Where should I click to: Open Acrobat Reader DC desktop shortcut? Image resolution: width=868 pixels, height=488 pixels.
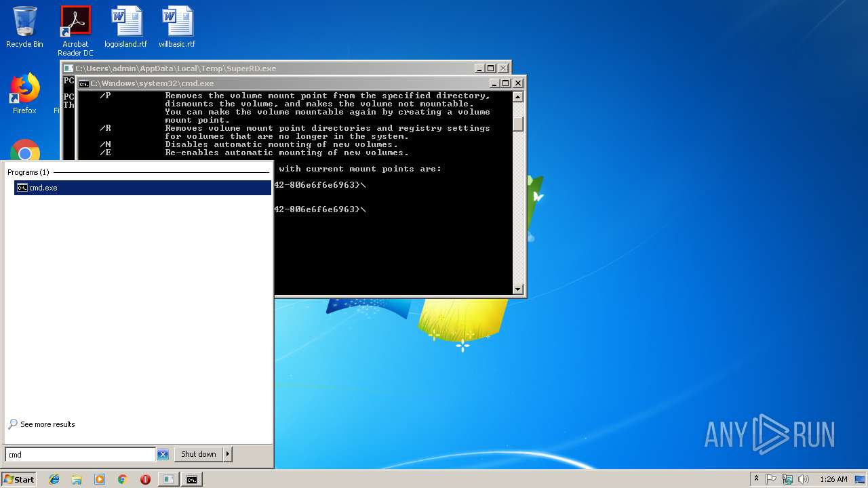pyautogui.click(x=75, y=31)
